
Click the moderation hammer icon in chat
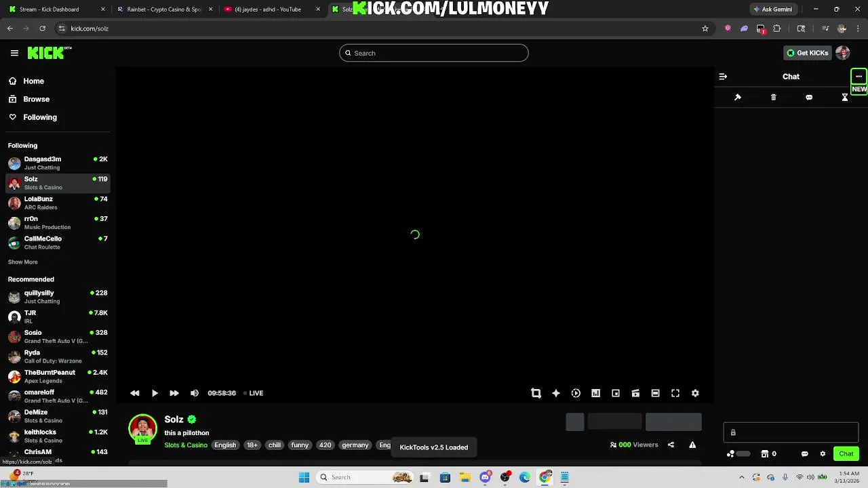point(738,98)
